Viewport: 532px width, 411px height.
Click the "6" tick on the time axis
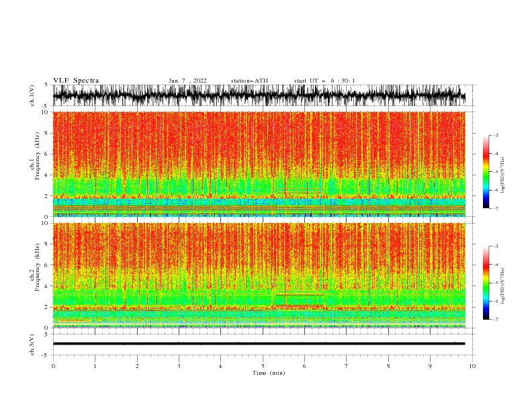pyautogui.click(x=304, y=366)
